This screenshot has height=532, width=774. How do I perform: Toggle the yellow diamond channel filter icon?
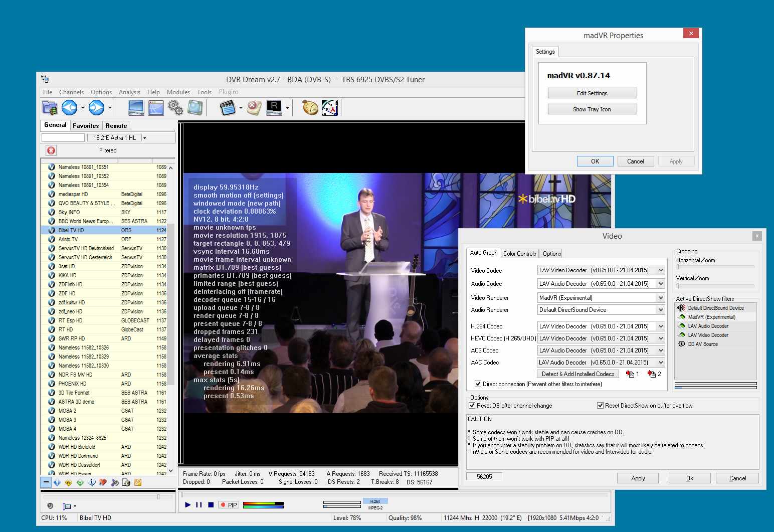69,482
